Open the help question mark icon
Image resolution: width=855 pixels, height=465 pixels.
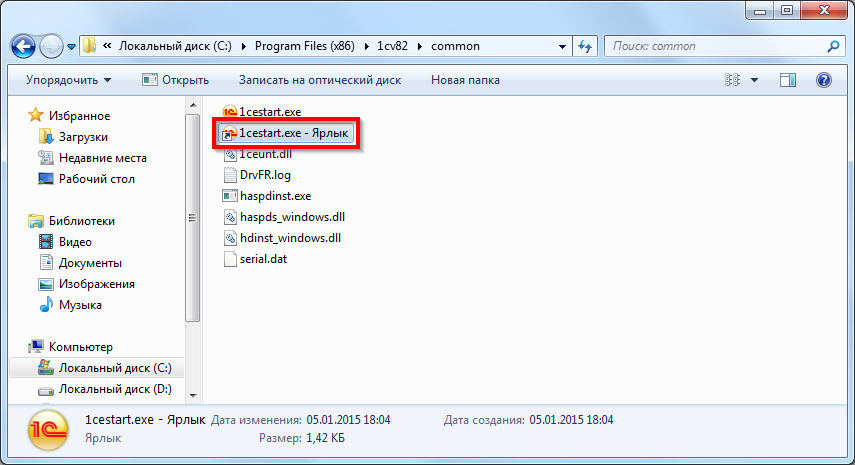[x=824, y=80]
